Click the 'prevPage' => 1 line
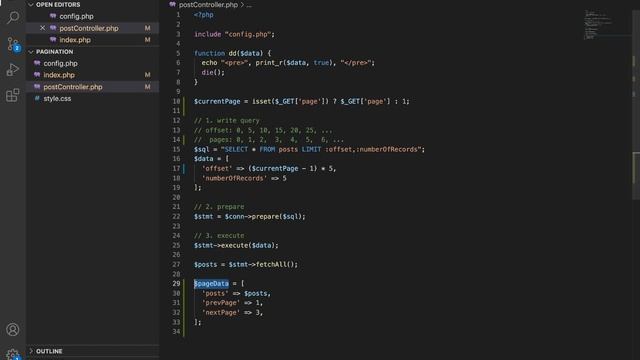Image resolution: width=640 pixels, height=360 pixels. click(x=232, y=303)
